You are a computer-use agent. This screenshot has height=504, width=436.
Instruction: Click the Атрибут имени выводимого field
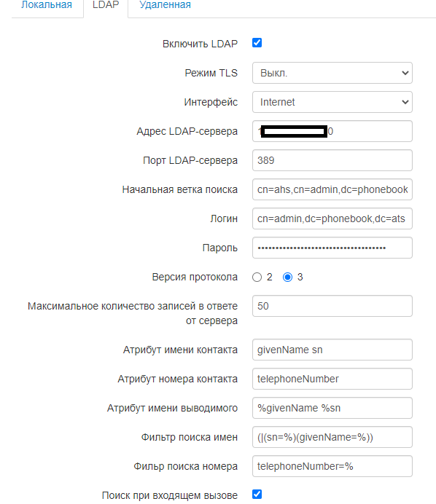point(332,408)
